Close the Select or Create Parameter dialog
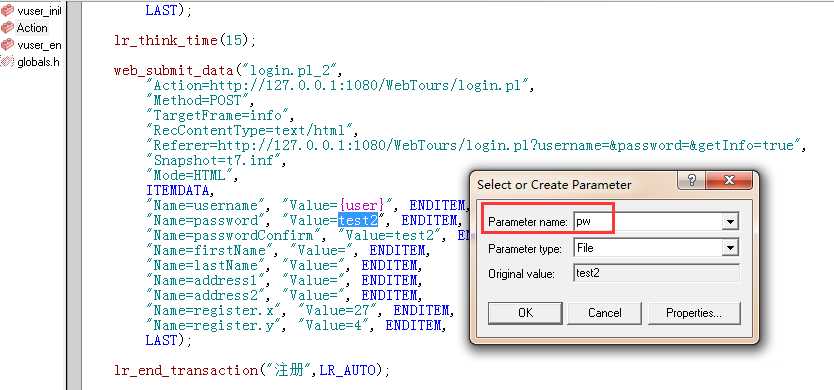 pyautogui.click(x=729, y=181)
